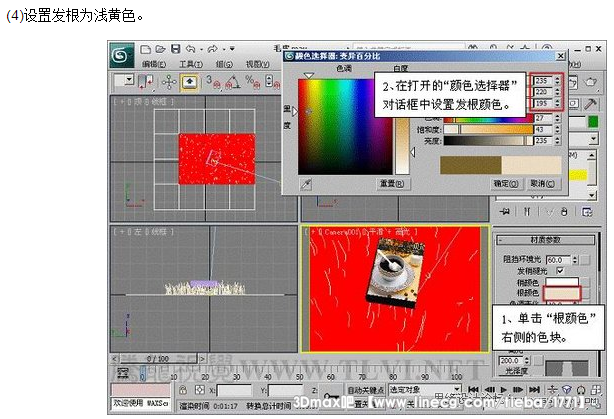The width and height of the screenshot is (614, 419).
Task: Click the spinner field showing 200.0
Action: (511, 360)
